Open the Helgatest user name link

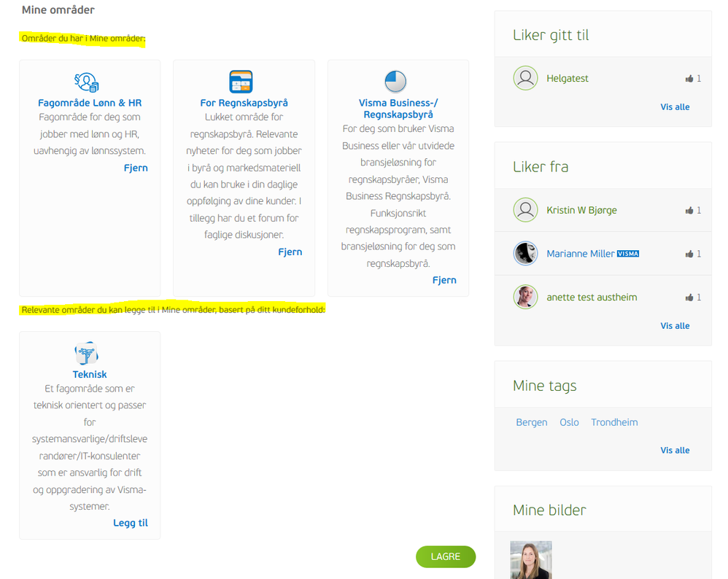568,79
